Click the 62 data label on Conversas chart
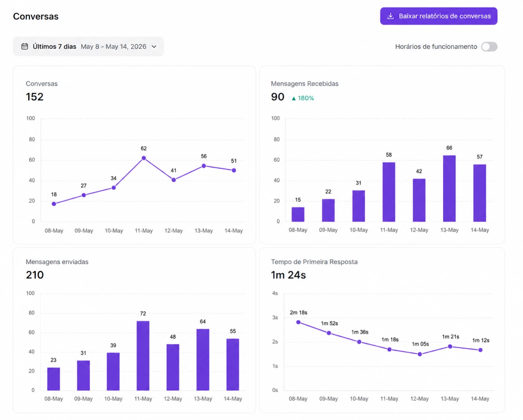The image size is (523, 420). click(x=144, y=149)
